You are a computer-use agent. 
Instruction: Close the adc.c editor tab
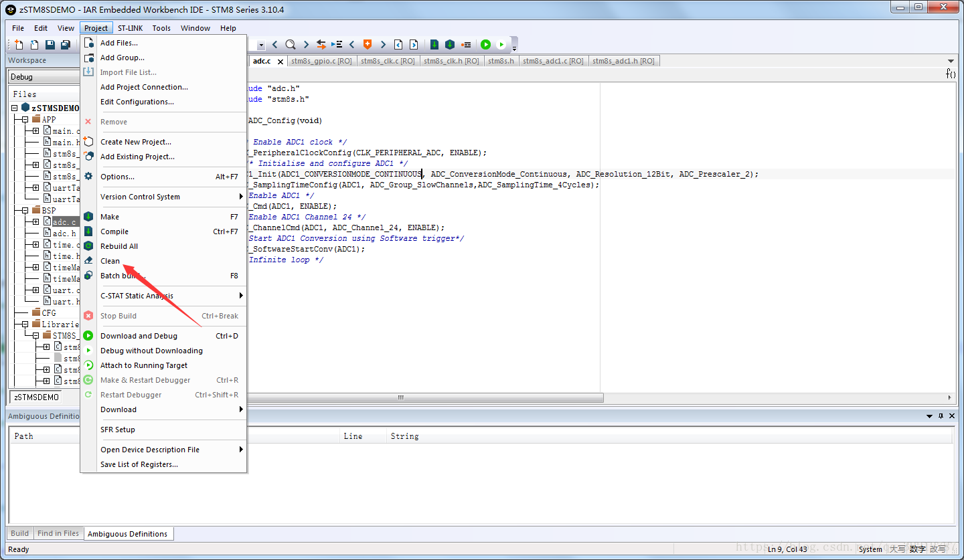[x=279, y=61]
